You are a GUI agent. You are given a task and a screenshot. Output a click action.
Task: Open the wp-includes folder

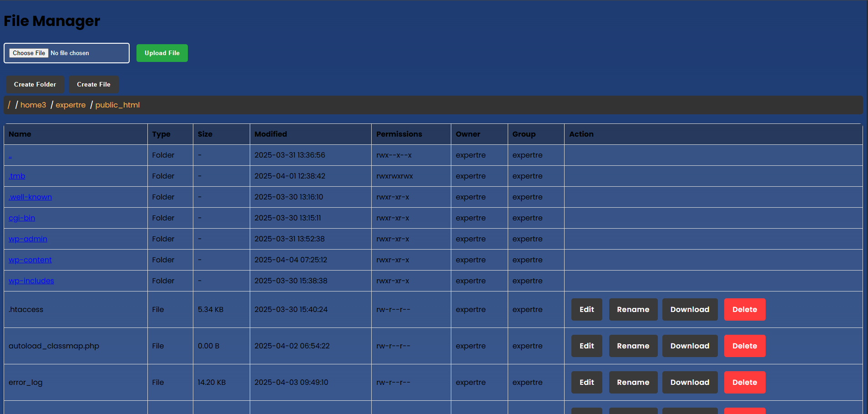[31, 281]
